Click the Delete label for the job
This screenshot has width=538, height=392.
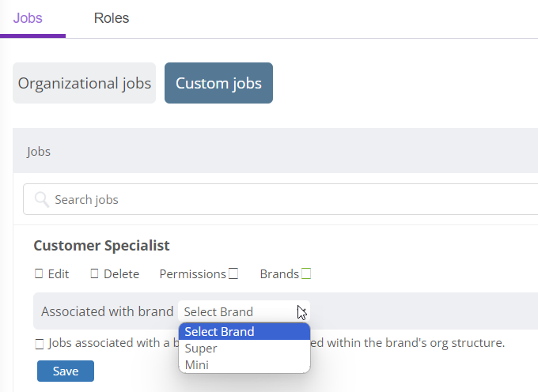coord(122,274)
